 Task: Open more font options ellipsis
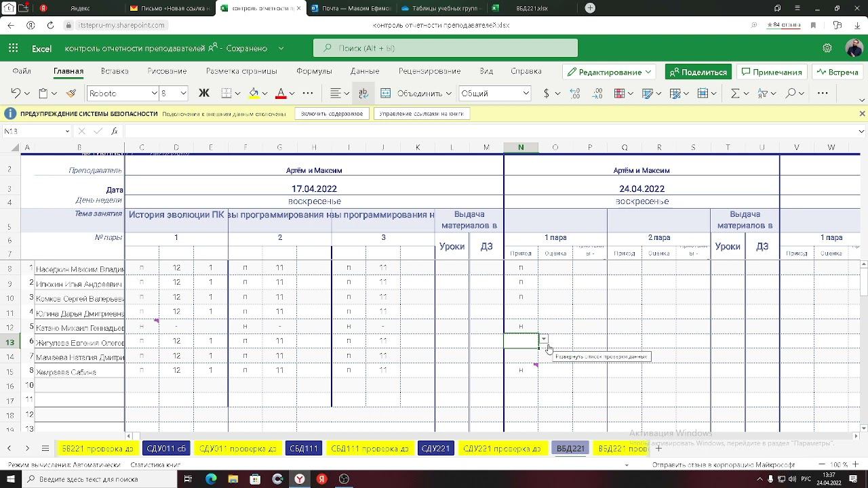point(308,94)
